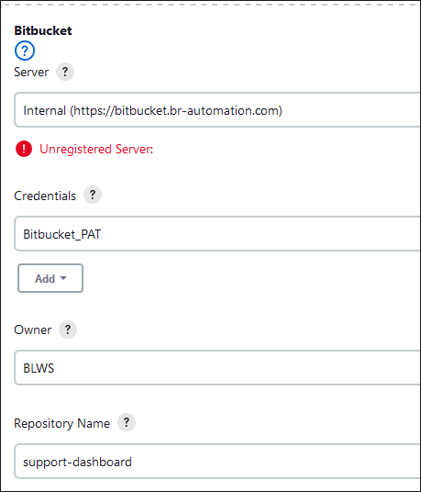Image resolution: width=421 pixels, height=492 pixels.
Task: Click the dashed divider above Bitbucket
Action: click(x=210, y=5)
